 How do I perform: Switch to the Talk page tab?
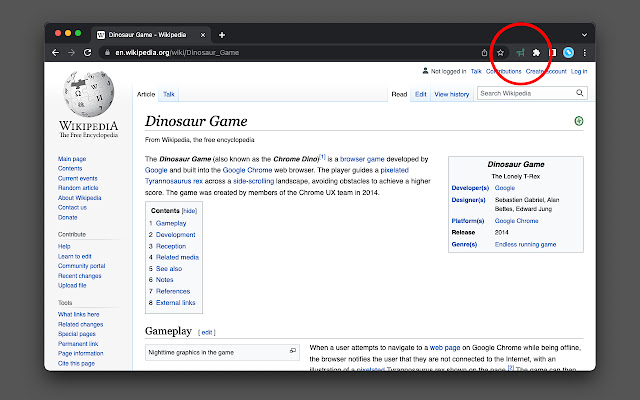[169, 94]
